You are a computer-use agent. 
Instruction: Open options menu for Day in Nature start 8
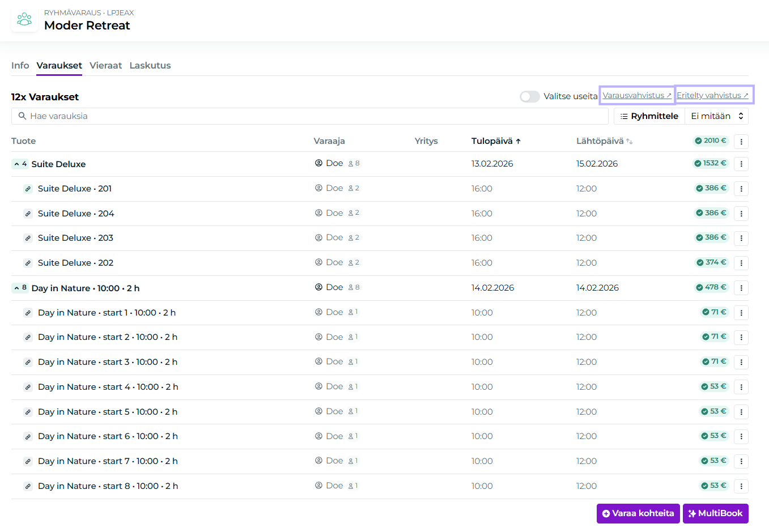point(741,486)
